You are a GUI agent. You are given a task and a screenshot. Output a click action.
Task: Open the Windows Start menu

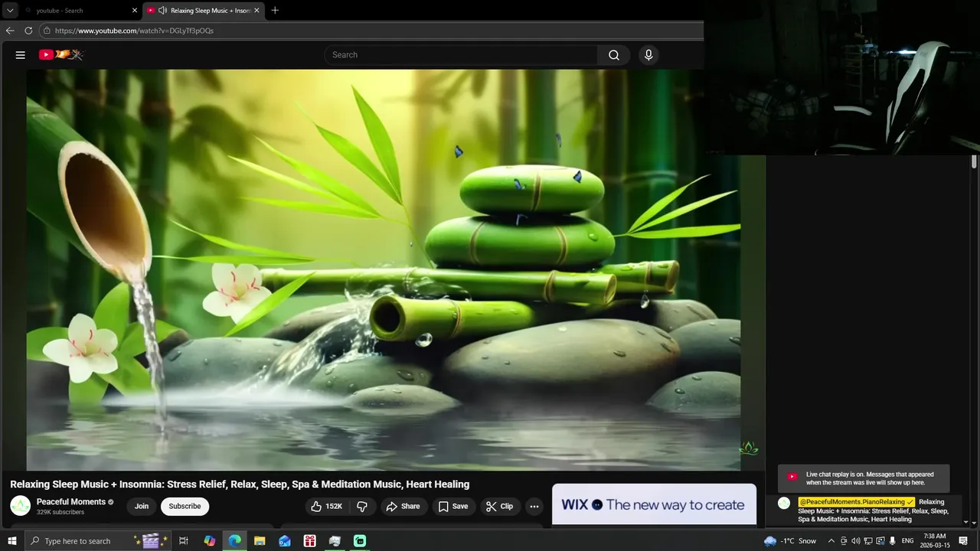pos(11,541)
